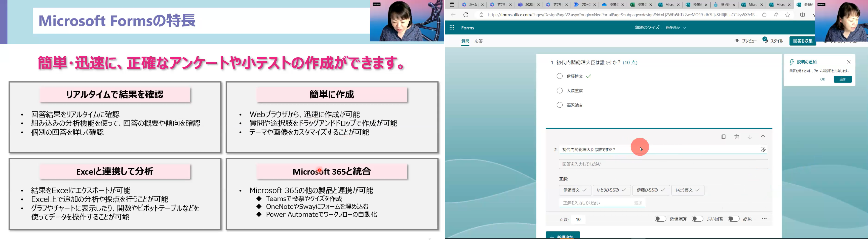868x240 pixels.
Task: Click slide heading Microsoft 365と統合
Action: (332, 171)
